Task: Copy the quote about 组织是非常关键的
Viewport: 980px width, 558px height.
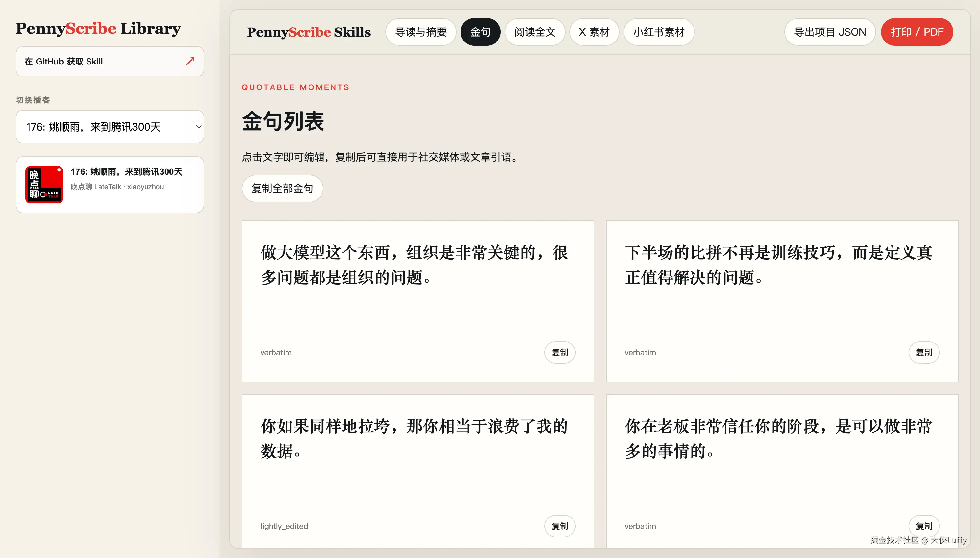Action: click(x=560, y=352)
